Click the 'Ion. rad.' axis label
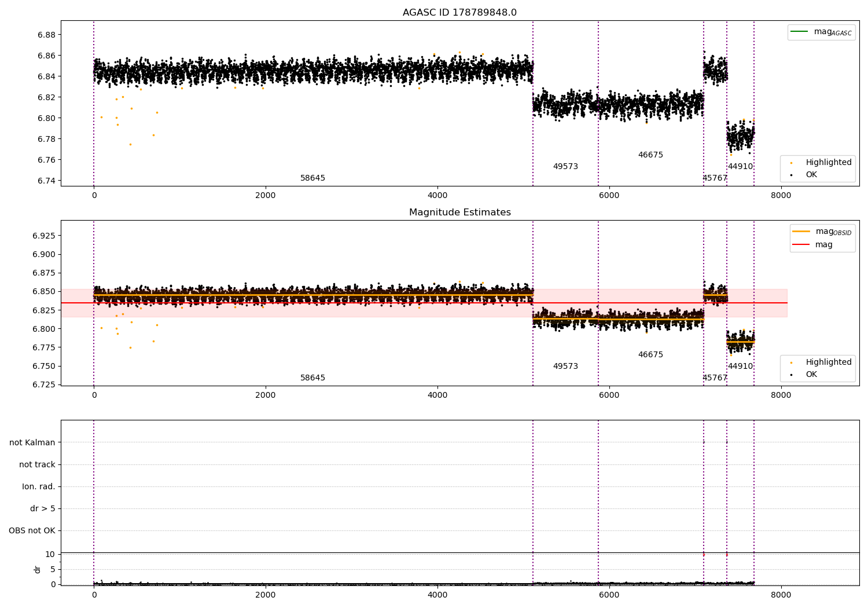The height and width of the screenshot is (608, 868). pos(39,486)
